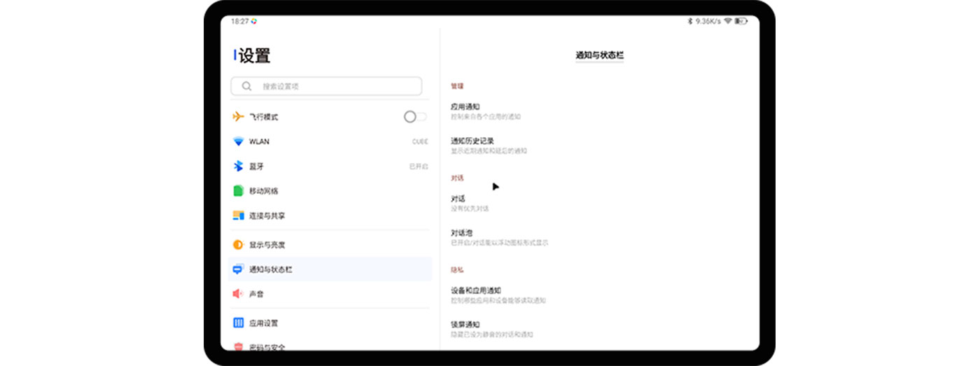Click the red speaker icon for 声音
This screenshot has width=980, height=366.
[x=238, y=294]
